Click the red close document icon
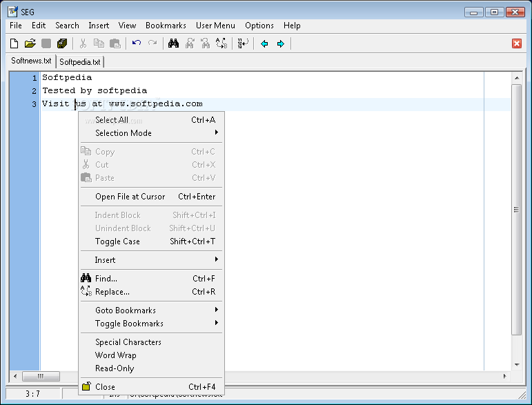 pos(517,43)
